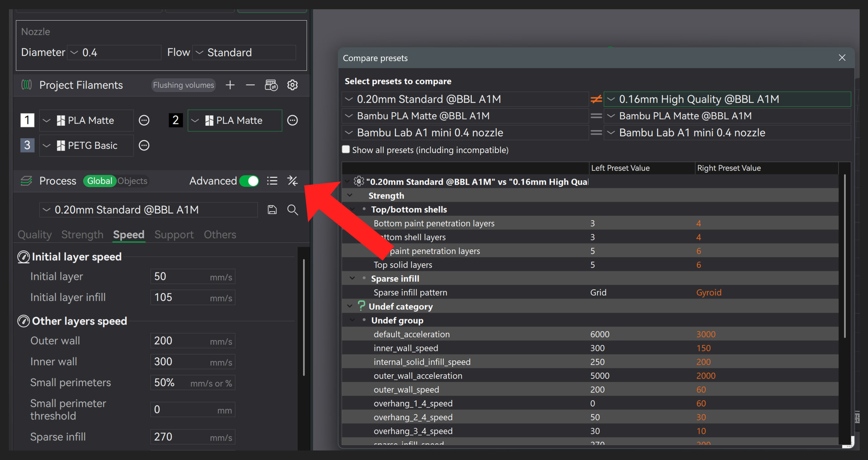Toggle the Advanced mode switch
The width and height of the screenshot is (868, 460).
click(249, 181)
